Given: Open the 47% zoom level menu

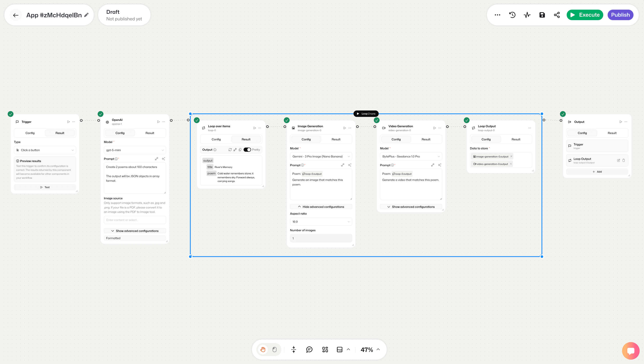Looking at the screenshot, I should click(370, 350).
